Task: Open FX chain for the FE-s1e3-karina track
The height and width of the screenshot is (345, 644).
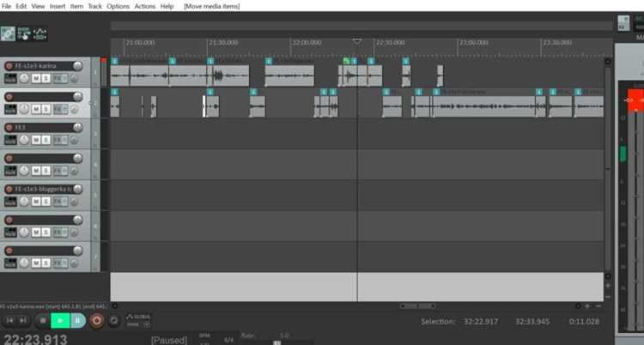Action: click(x=58, y=78)
